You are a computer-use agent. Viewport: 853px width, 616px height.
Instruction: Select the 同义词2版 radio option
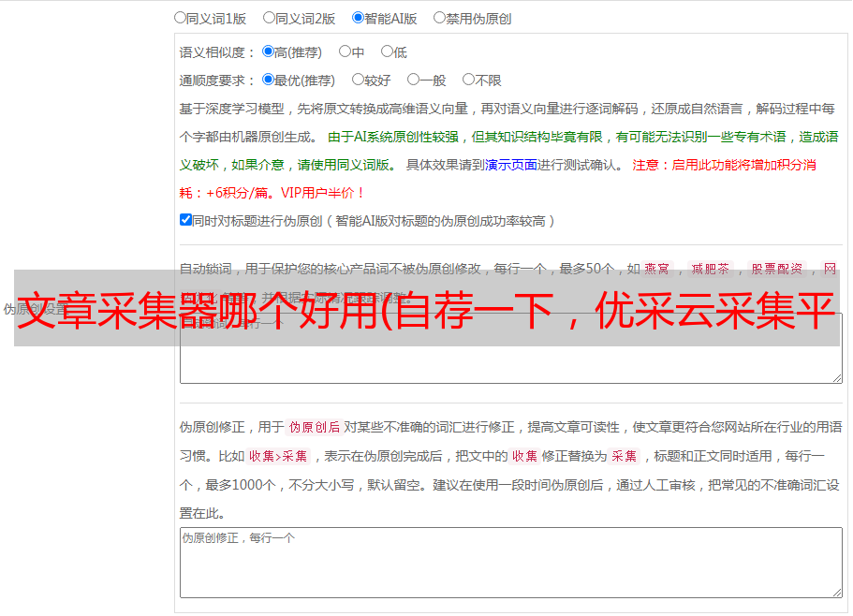point(269,18)
